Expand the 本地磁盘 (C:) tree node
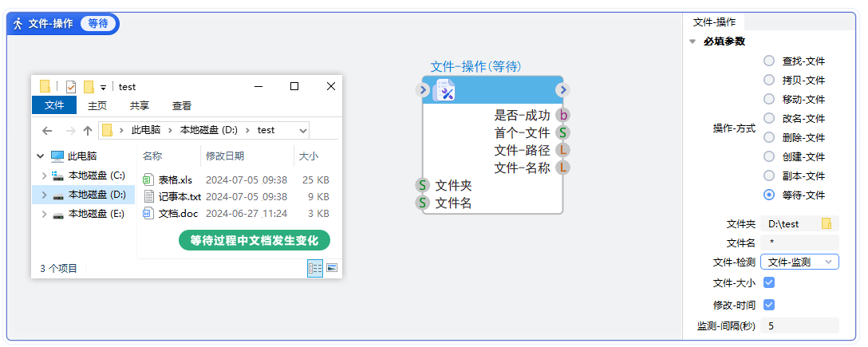 [45, 175]
